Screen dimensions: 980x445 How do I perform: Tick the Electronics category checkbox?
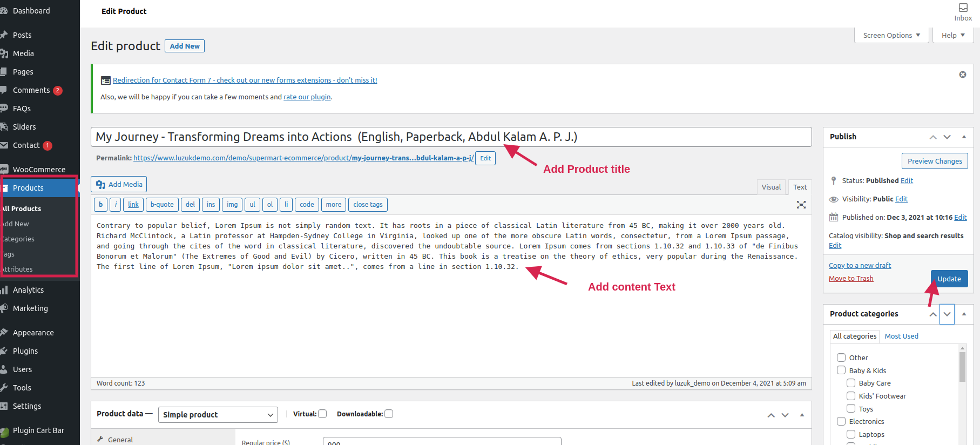[841, 421]
